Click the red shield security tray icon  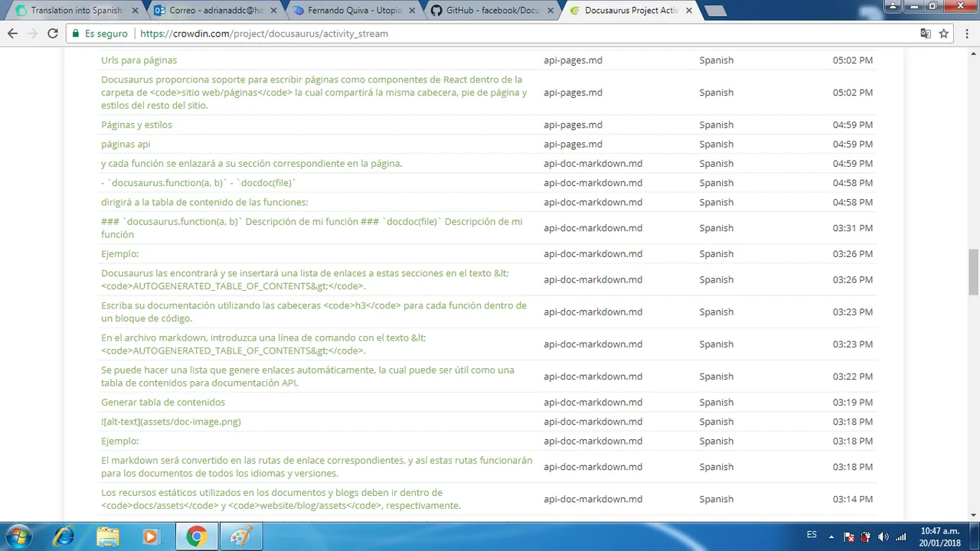pyautogui.click(x=866, y=536)
